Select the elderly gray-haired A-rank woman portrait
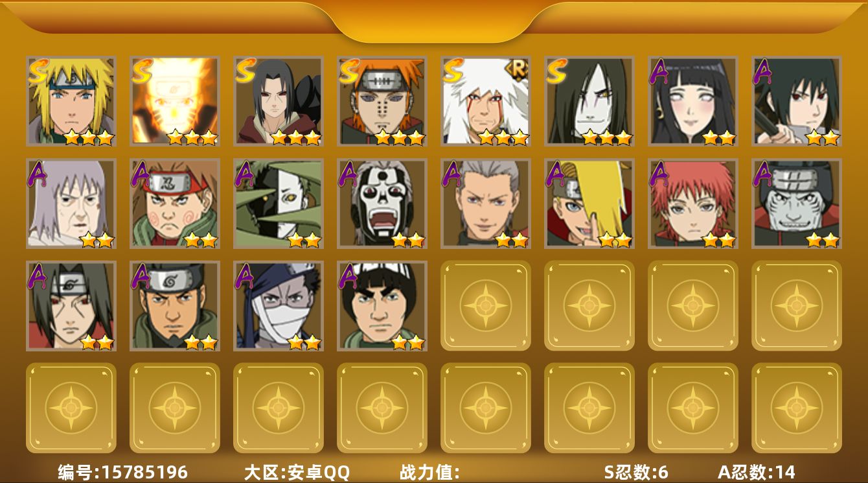The image size is (868, 483). [71, 204]
